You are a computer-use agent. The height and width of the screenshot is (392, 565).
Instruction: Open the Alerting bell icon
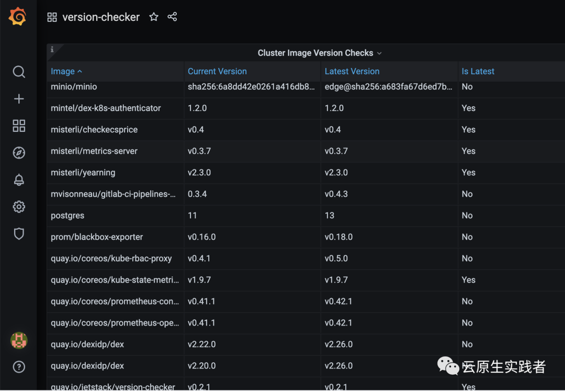tap(19, 180)
